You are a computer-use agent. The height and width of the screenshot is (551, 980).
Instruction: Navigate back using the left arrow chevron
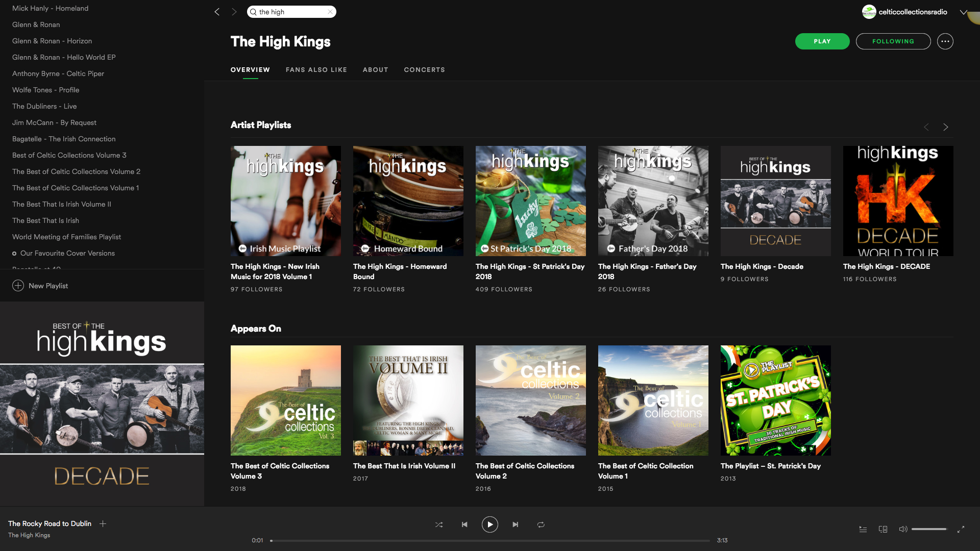pos(216,11)
